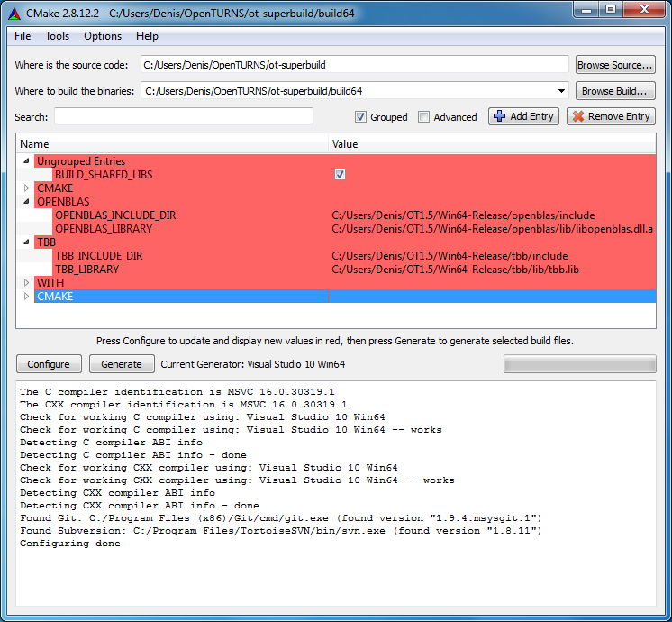Expand the red CMAKE group
Image resolution: width=672 pixels, height=622 pixels.
point(26,188)
